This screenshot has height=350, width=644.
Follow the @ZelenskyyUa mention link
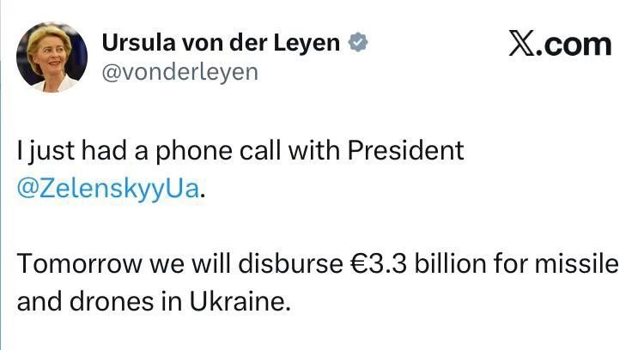point(108,190)
